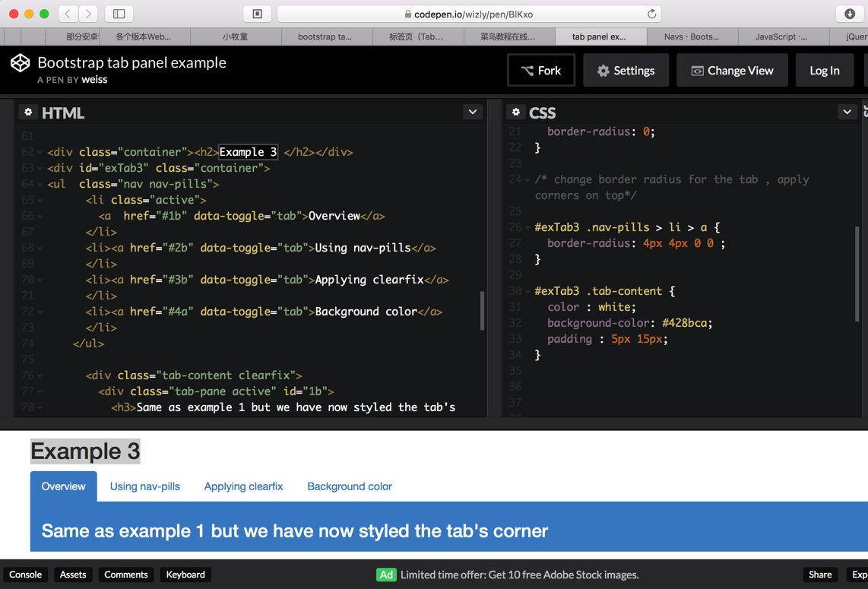The image size is (868, 589).
Task: Open pen Settings
Action: pos(626,71)
